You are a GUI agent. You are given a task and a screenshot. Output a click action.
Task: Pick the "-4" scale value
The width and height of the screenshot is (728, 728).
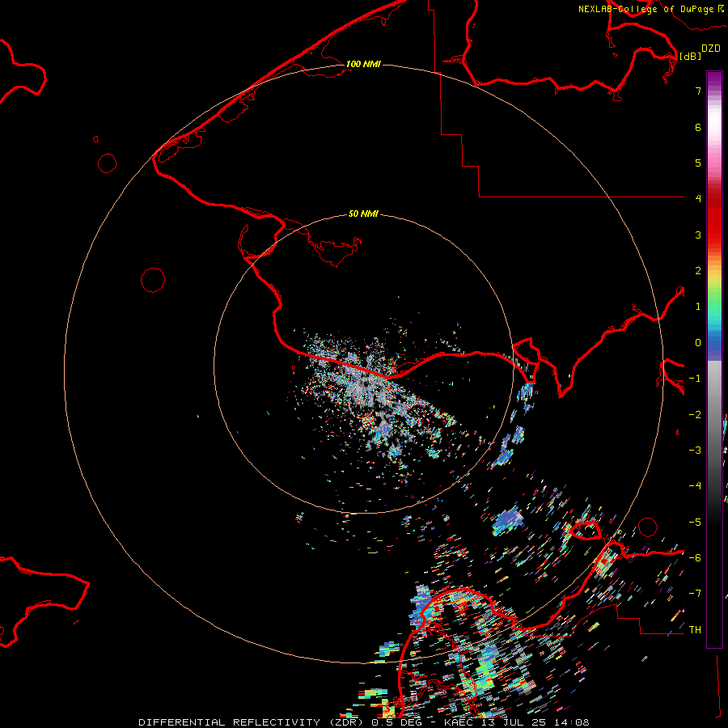tap(695, 486)
